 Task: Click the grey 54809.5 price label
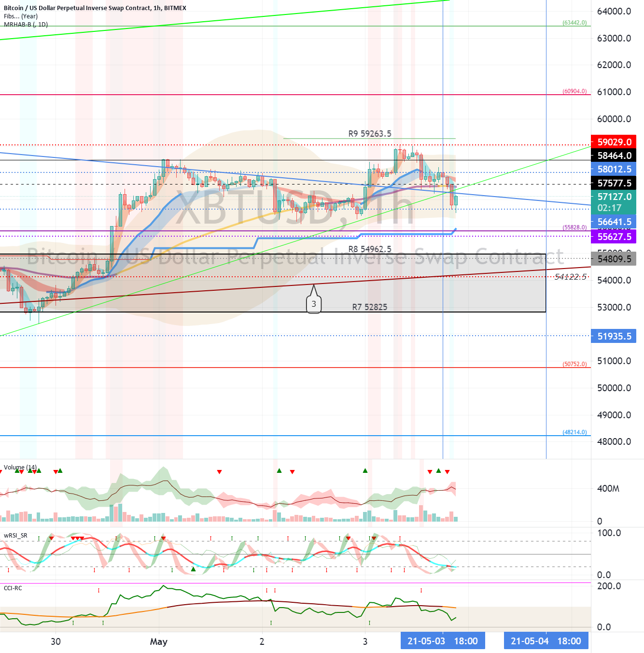(x=614, y=259)
